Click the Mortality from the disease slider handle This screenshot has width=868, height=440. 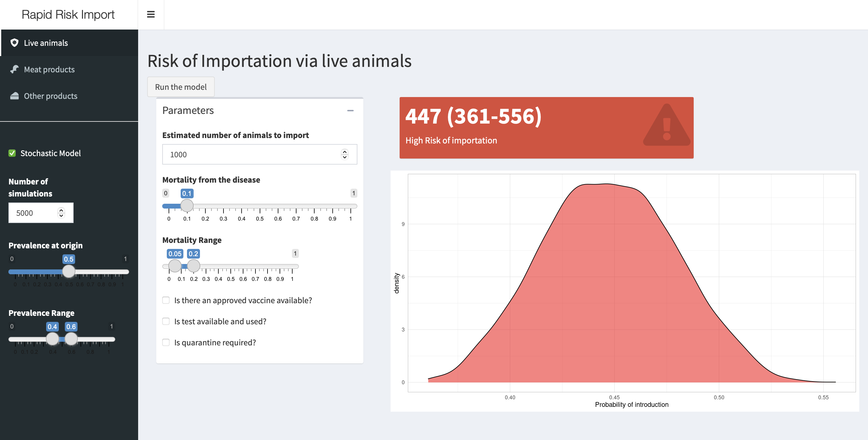(x=187, y=205)
